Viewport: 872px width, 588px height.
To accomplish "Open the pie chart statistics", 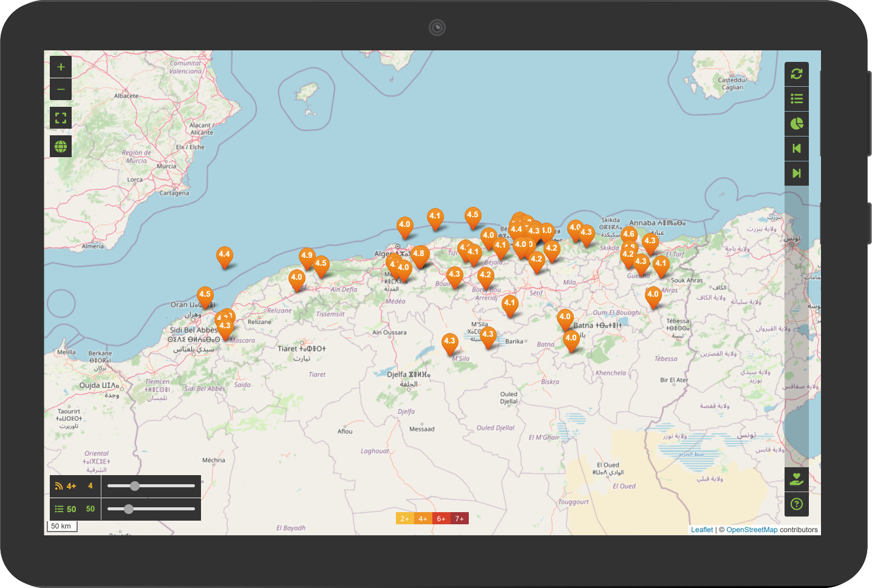I will coord(797,124).
